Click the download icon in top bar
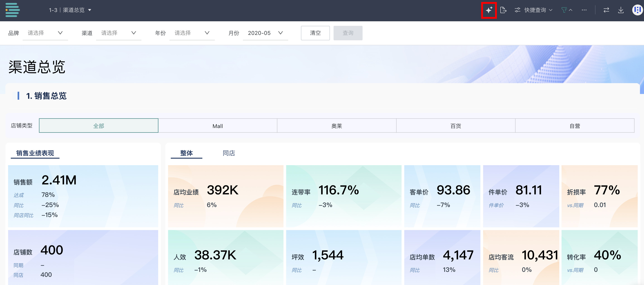Image resolution: width=644 pixels, height=285 pixels. coord(621,10)
